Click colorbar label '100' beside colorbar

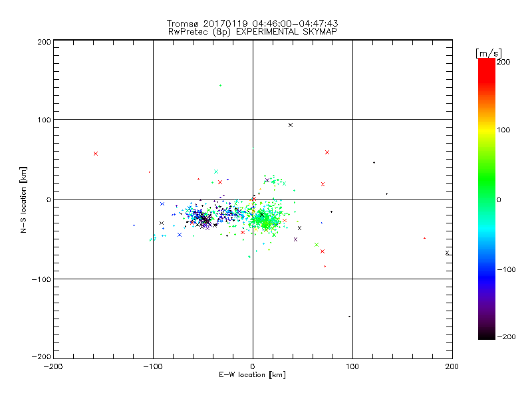point(503,130)
